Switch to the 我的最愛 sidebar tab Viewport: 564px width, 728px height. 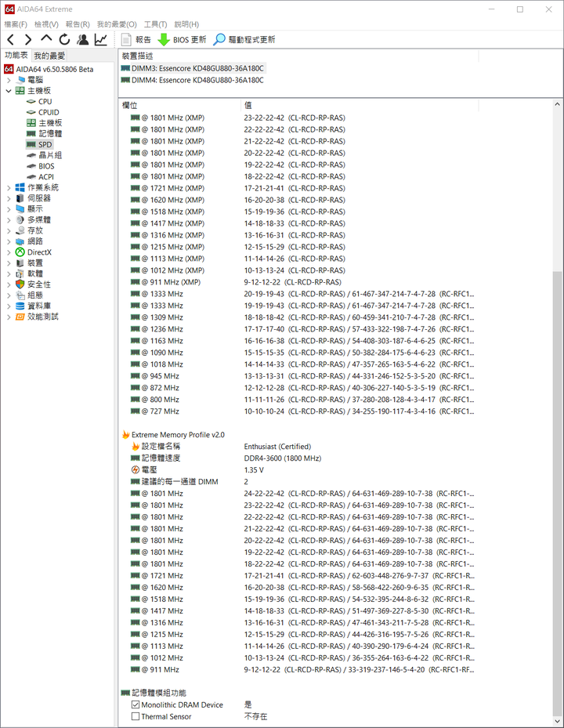tap(49, 56)
